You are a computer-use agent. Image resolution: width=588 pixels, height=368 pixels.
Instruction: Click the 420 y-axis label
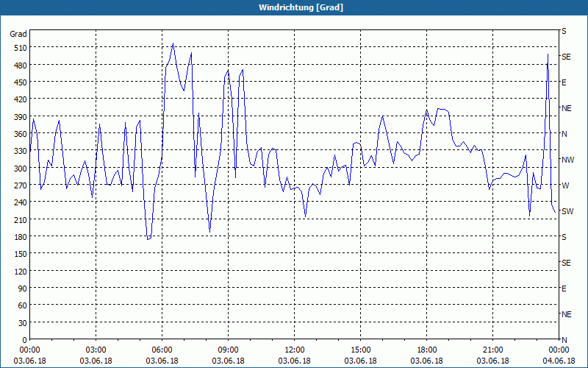tap(21, 99)
